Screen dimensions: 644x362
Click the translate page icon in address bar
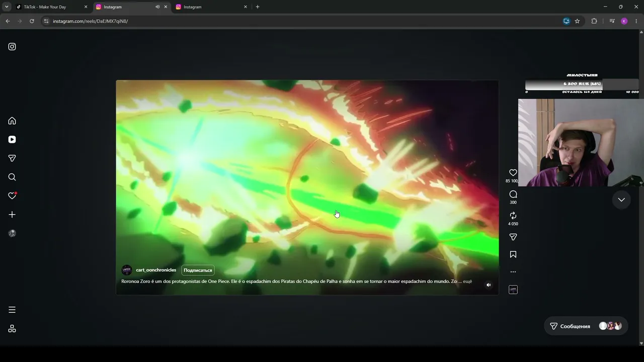(566, 21)
